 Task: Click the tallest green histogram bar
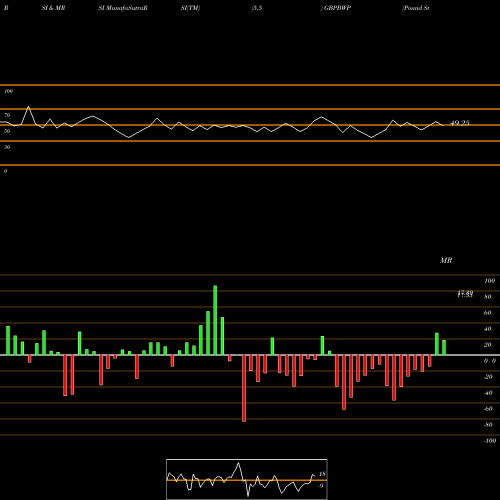(215, 320)
